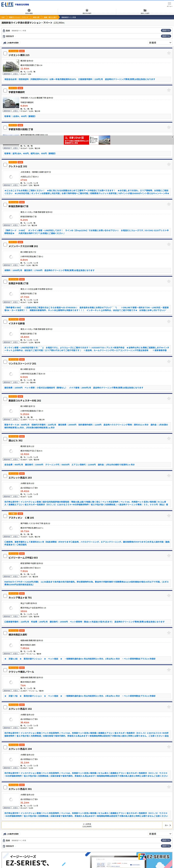This screenshot has width=174, height=868.
Task: Open 神奈川県 breadcrumb
Action: (36, 17)
